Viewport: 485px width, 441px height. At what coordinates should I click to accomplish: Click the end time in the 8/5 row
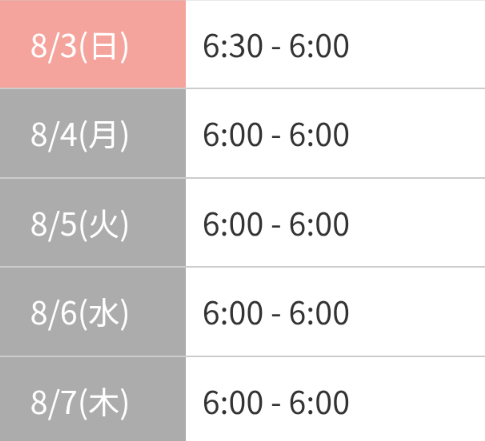319,224
